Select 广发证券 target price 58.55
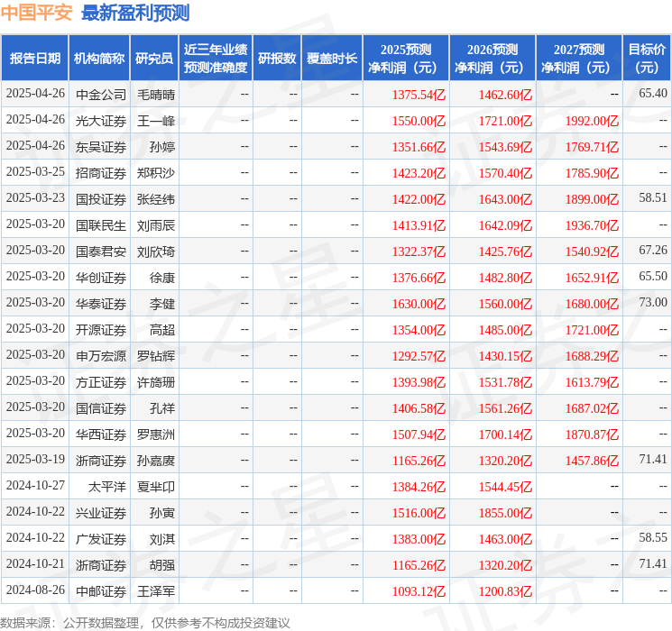Viewport: 672px width, 631px height. (x=653, y=537)
